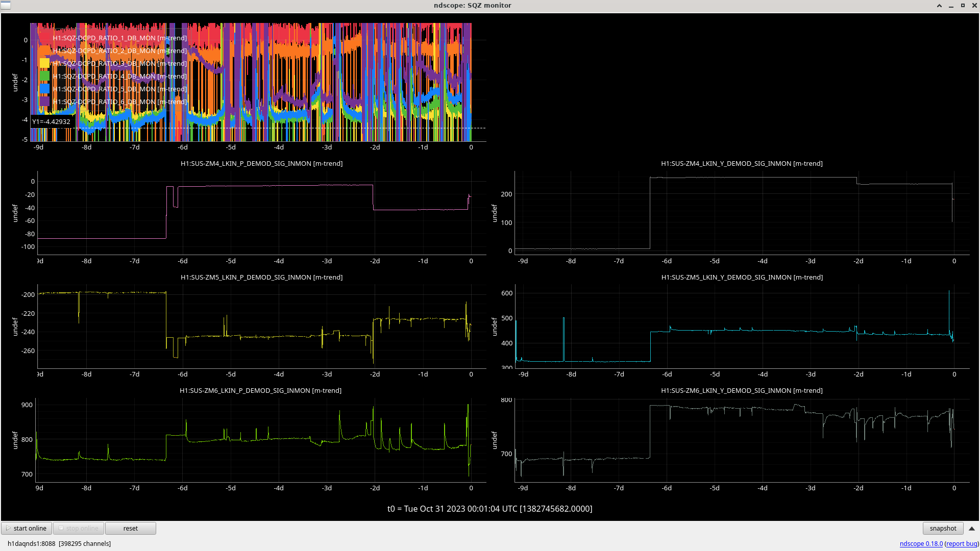
Task: Select legend entry H1:SQZ-DCPD_RATIO_4_DB_MON
Action: (120, 76)
